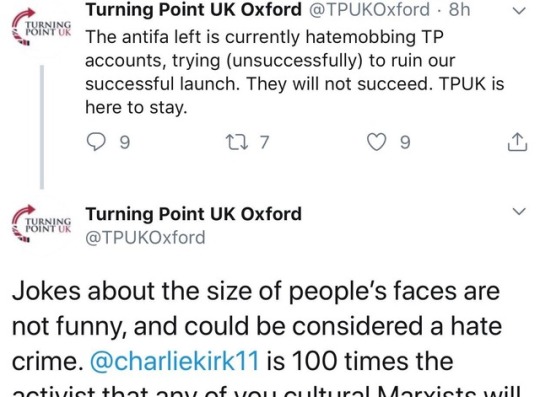
Task: Expand options chevron on second tweet
Action: [x=519, y=211]
